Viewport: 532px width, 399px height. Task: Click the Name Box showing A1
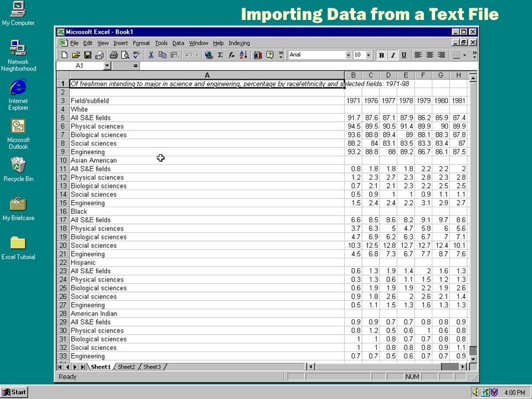pyautogui.click(x=80, y=66)
